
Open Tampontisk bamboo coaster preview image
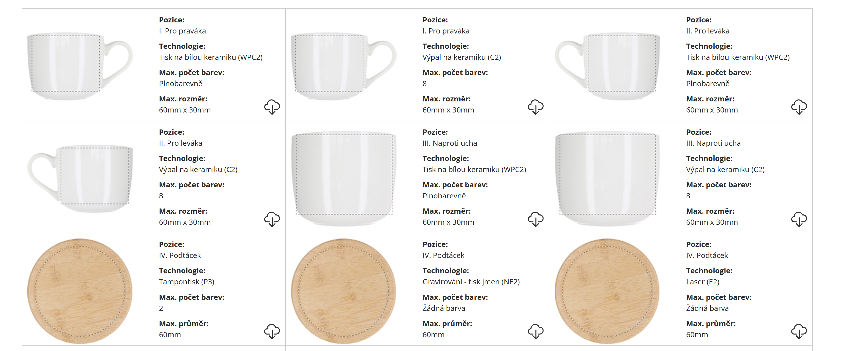(x=80, y=291)
